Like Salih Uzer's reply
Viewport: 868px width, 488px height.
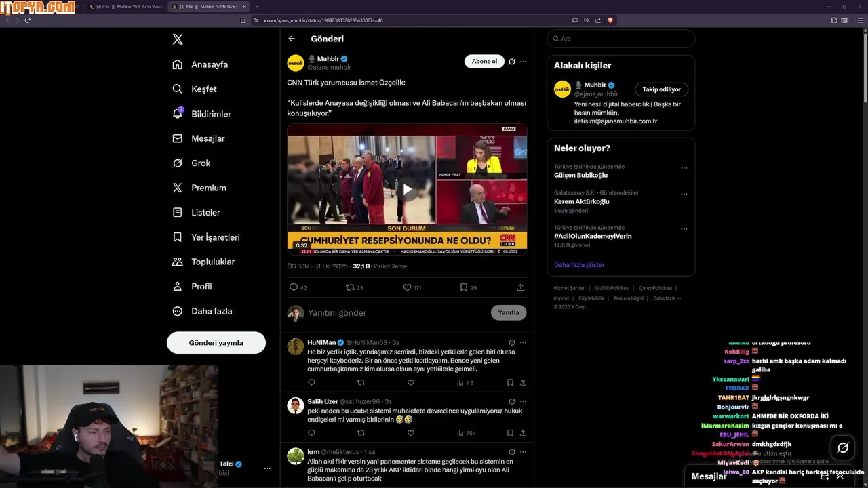point(410,433)
